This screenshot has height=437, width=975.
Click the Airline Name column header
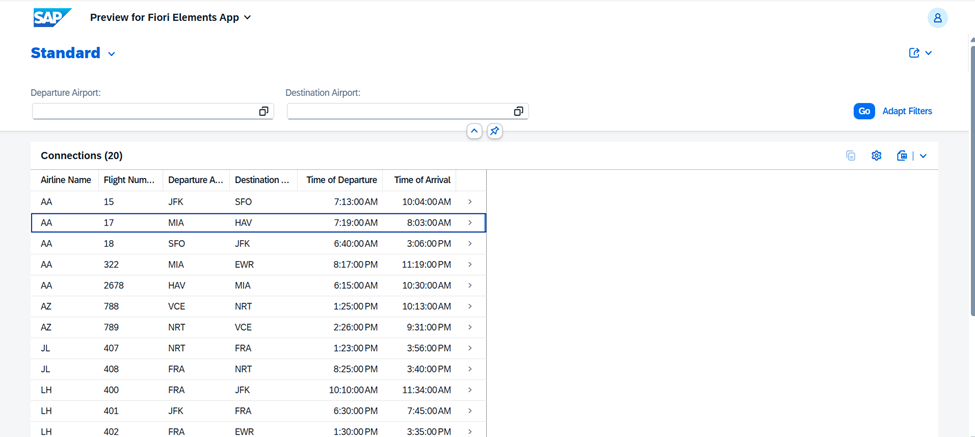[x=66, y=180]
